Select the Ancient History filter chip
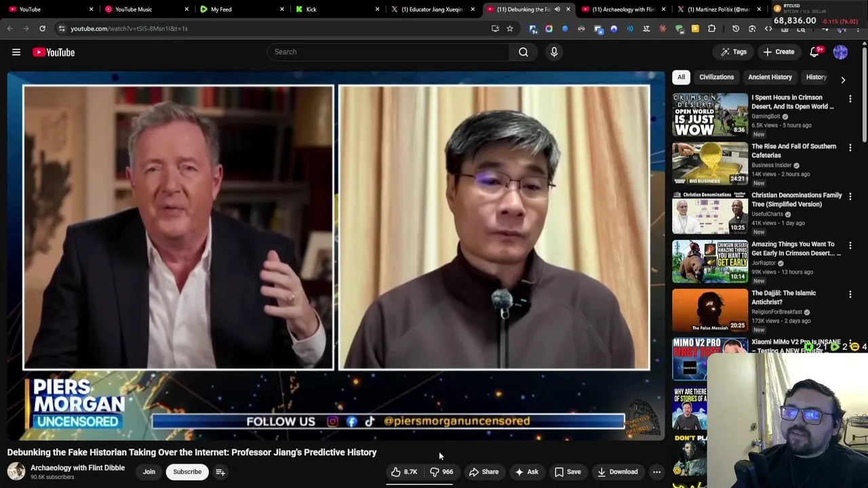 (770, 77)
